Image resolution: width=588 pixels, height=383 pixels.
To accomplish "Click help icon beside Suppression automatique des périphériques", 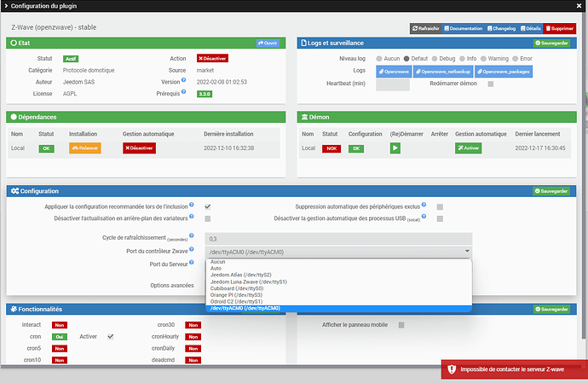I will pos(424,205).
